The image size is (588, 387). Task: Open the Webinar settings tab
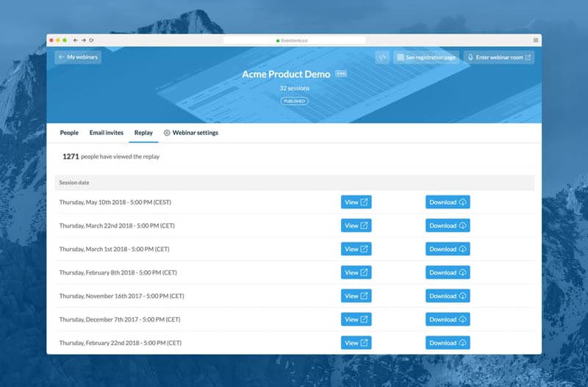coord(190,133)
